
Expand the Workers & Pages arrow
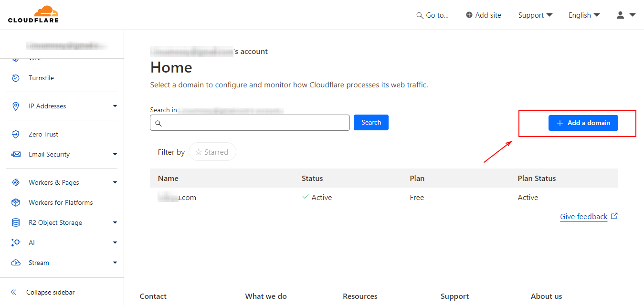tap(115, 182)
